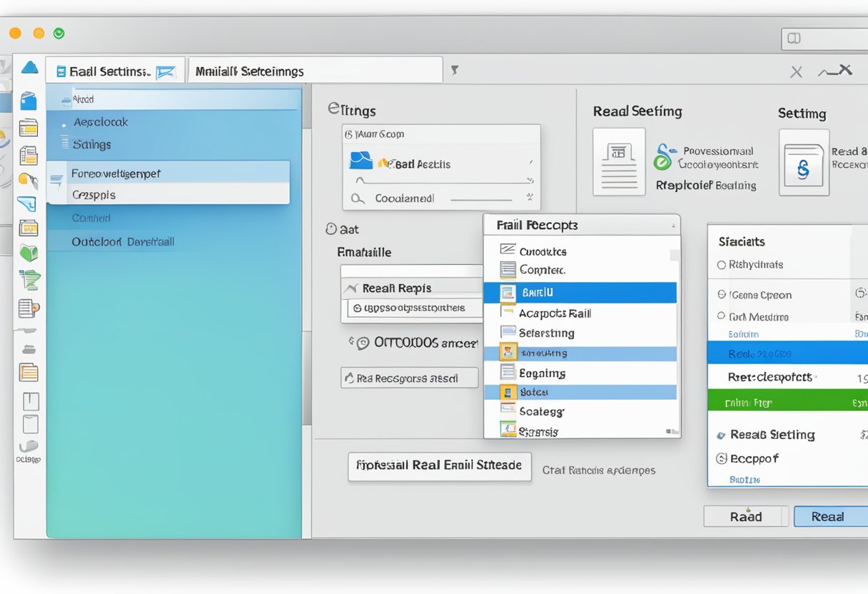Select the blue send triangle icon in left toolbar
This screenshot has height=594, width=868.
click(x=29, y=67)
